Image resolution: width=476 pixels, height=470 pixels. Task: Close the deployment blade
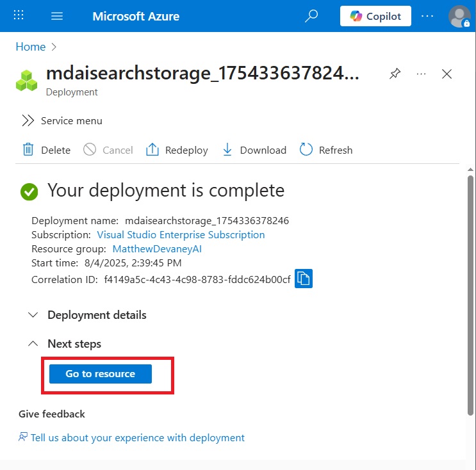pyautogui.click(x=447, y=74)
